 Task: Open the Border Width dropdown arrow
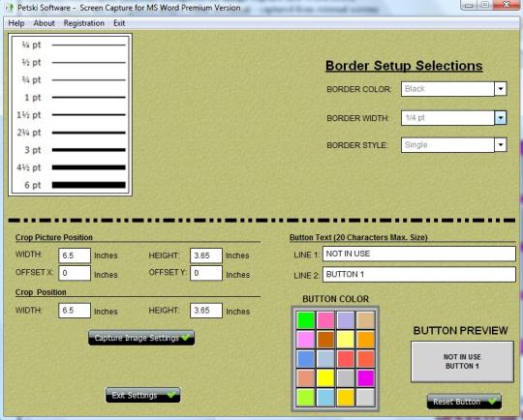pyautogui.click(x=501, y=118)
